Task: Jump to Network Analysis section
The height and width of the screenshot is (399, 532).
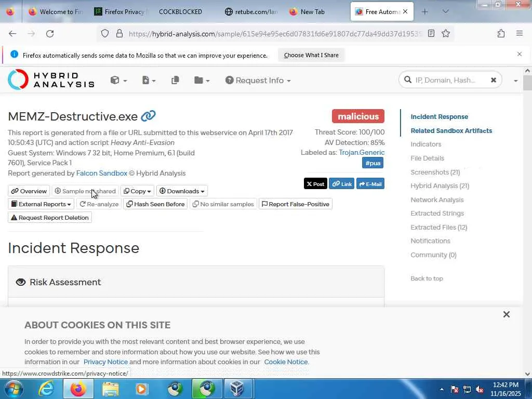Action: [436, 200]
